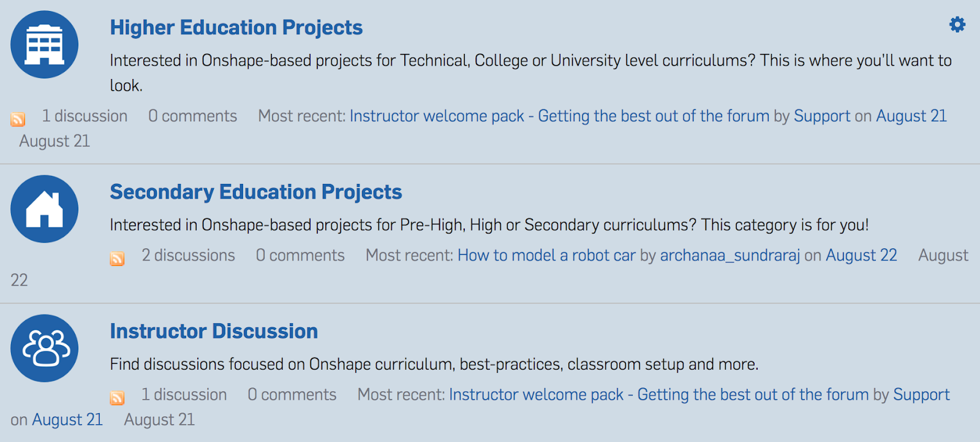Image resolution: width=980 pixels, height=442 pixels.
Task: Click the 2 discussions count in Secondary Education
Action: (x=188, y=255)
